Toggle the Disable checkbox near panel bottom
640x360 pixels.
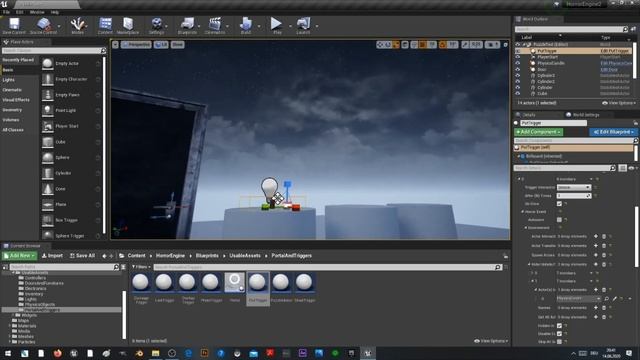[559, 333]
